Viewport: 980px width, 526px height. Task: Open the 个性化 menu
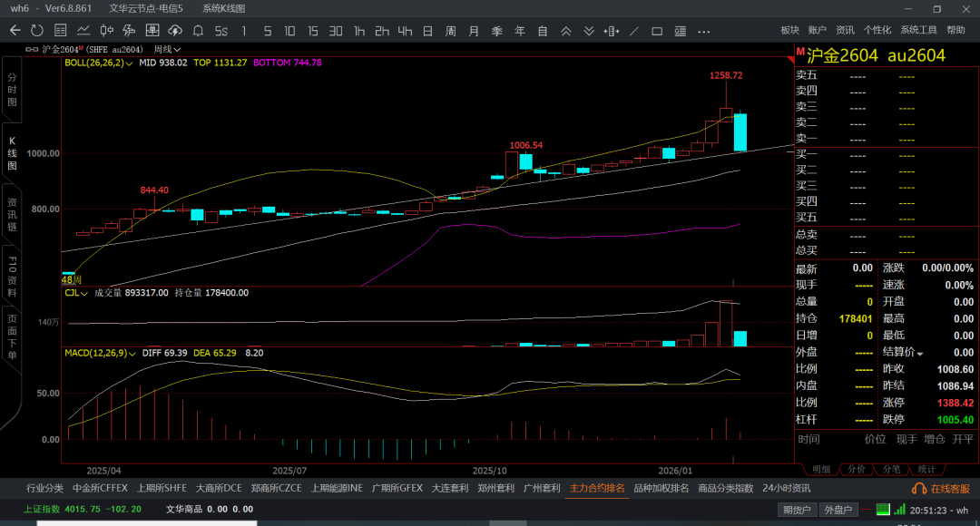(x=877, y=30)
